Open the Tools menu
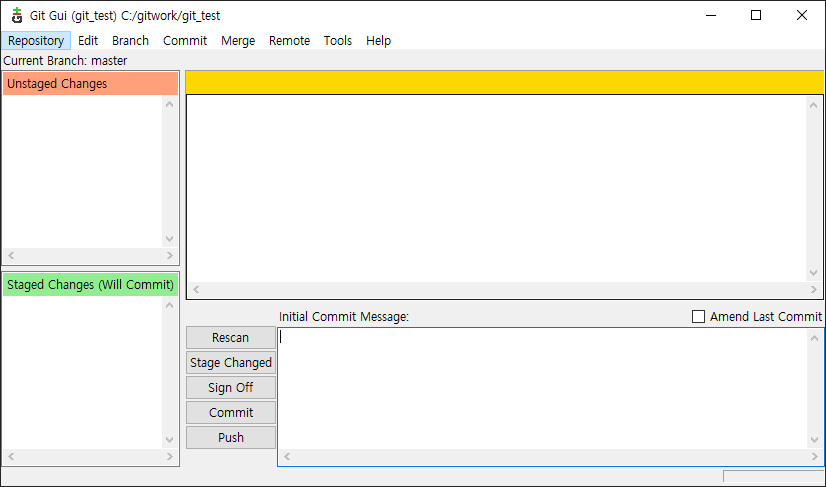The height and width of the screenshot is (487, 826). (338, 41)
